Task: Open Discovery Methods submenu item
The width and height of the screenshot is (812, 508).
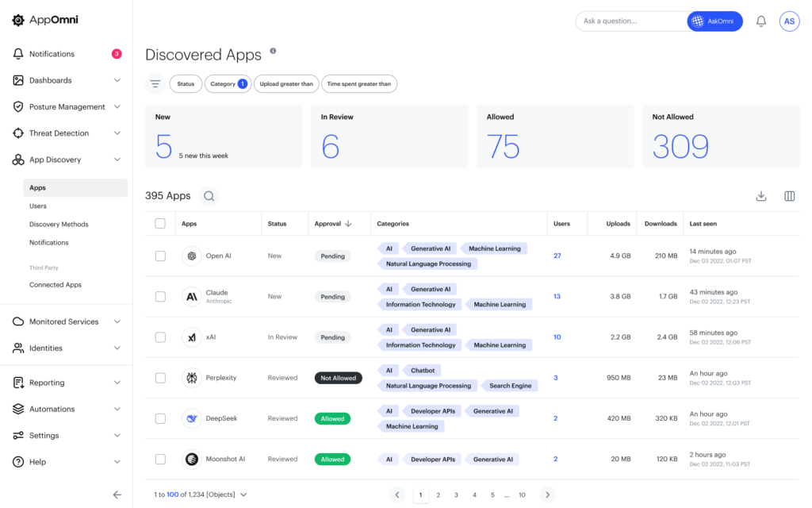Action: click(x=59, y=225)
